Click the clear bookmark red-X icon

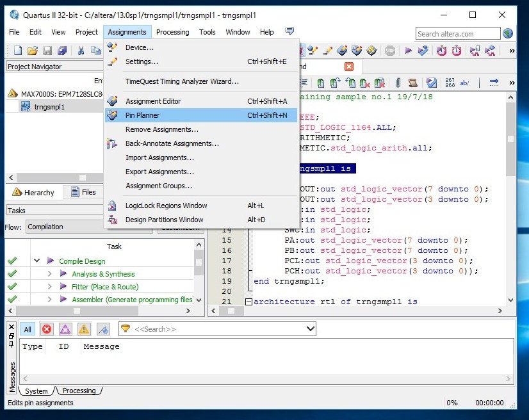point(364,83)
